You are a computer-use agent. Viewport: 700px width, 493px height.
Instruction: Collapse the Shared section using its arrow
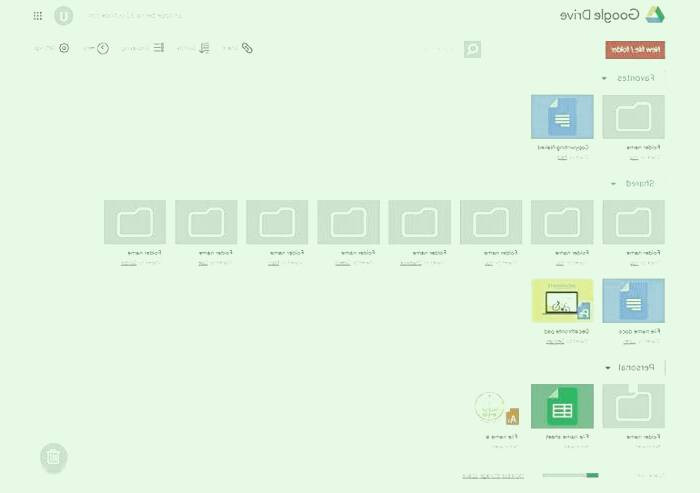(x=613, y=184)
